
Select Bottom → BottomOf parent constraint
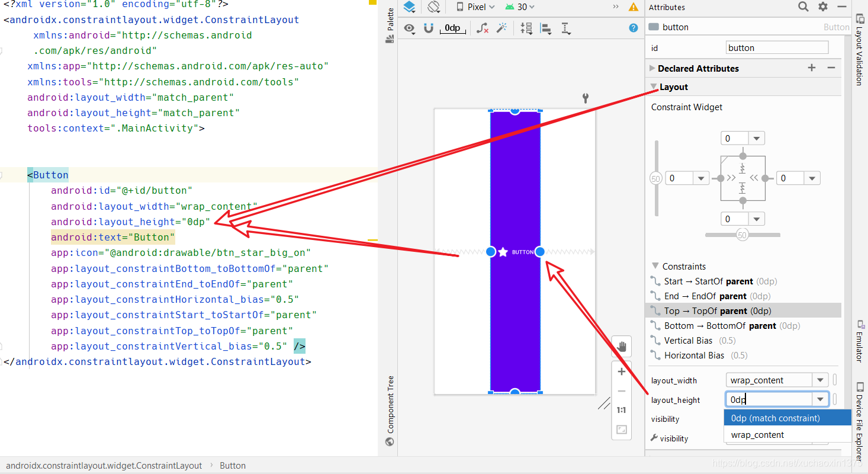pyautogui.click(x=743, y=326)
